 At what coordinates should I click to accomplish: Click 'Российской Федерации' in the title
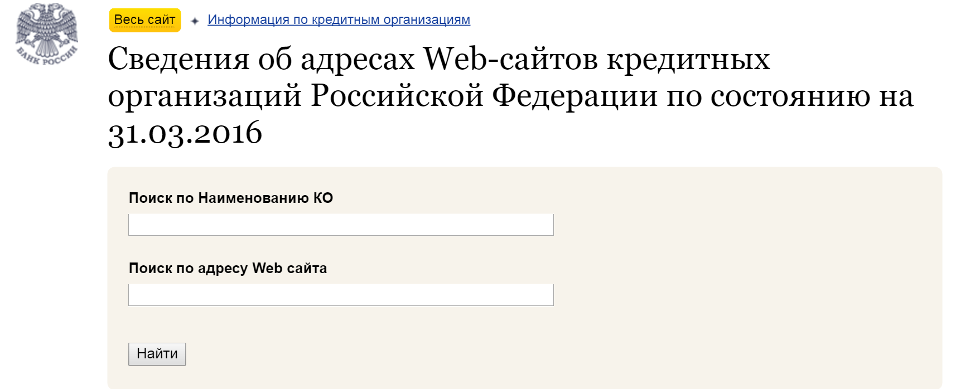pos(484,95)
